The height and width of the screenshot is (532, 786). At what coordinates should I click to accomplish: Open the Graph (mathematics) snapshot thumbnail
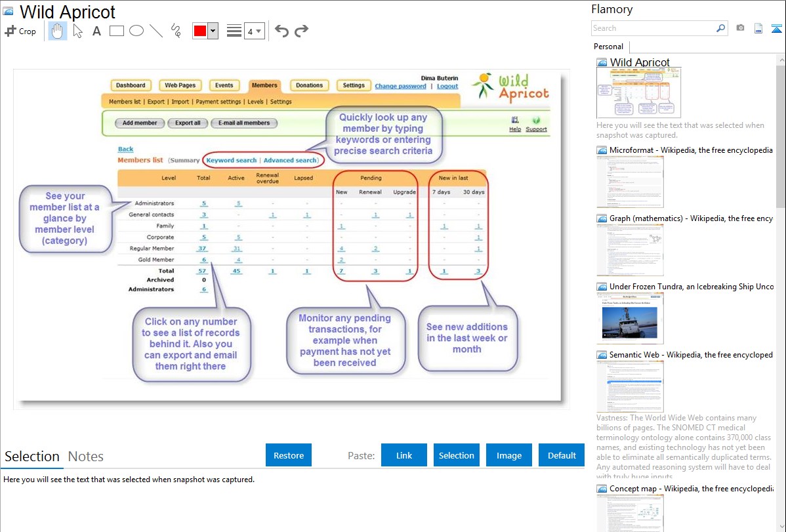[x=630, y=250]
